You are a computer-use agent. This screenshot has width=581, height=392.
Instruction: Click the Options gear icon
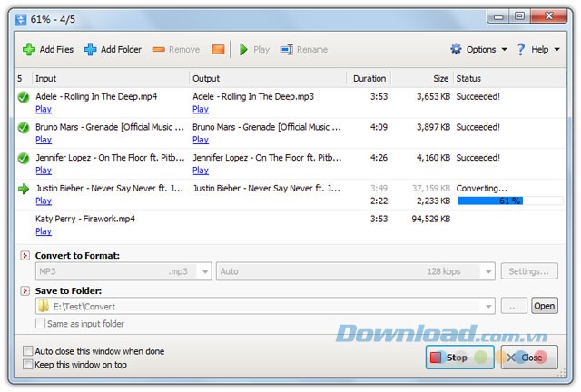(456, 49)
